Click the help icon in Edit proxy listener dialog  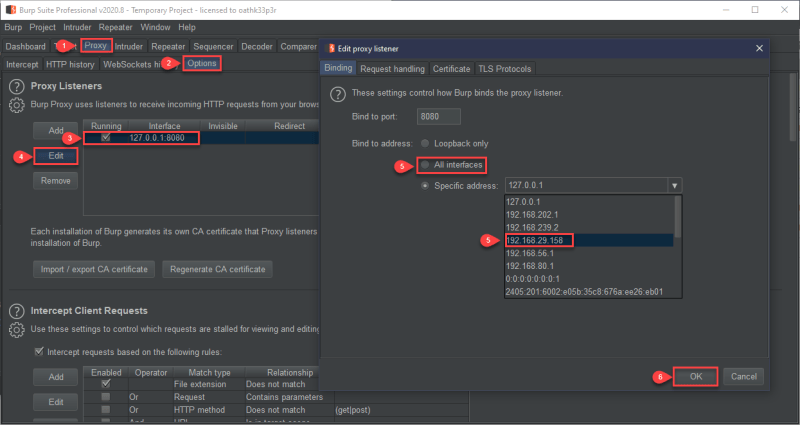(338, 94)
